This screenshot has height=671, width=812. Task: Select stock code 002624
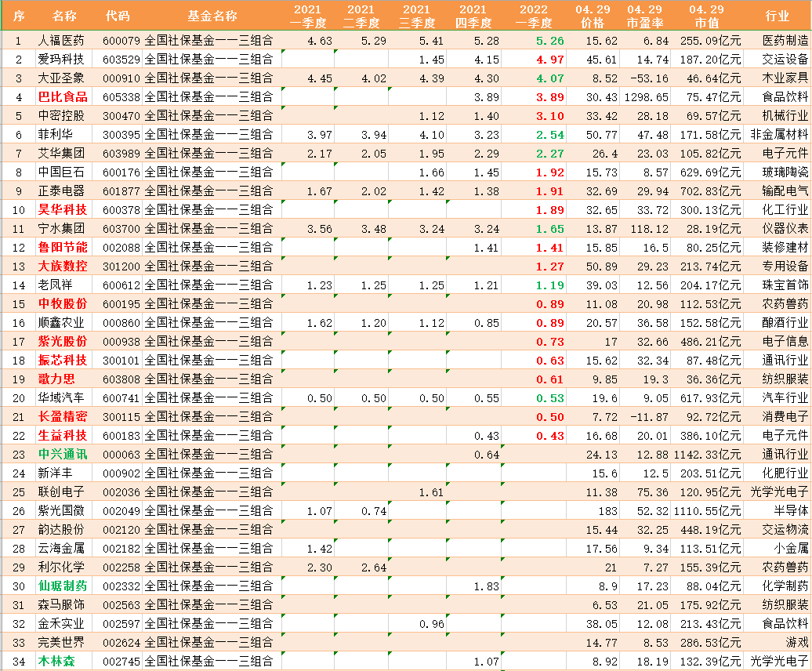pyautogui.click(x=121, y=643)
